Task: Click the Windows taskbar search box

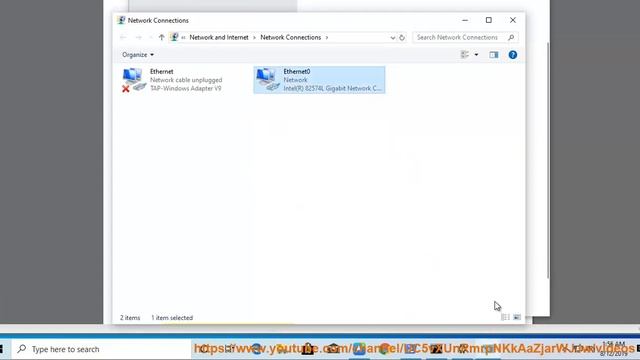Action: pos(101,349)
